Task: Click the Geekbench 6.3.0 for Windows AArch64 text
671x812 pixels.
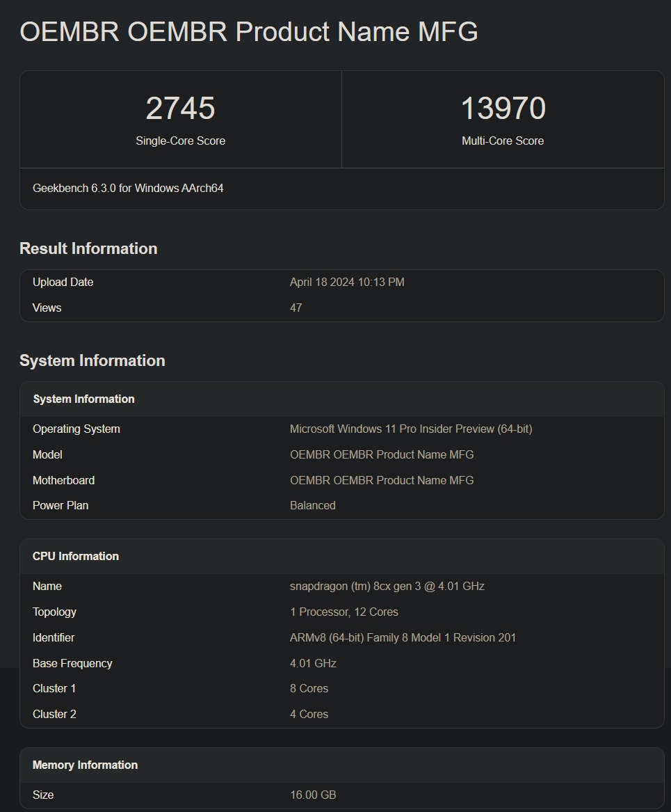Action: (128, 189)
